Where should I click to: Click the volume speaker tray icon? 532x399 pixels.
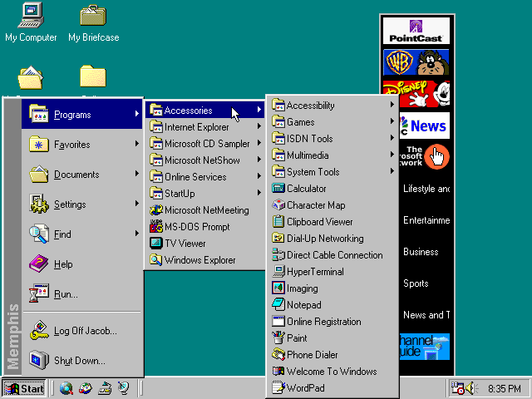(x=470, y=388)
